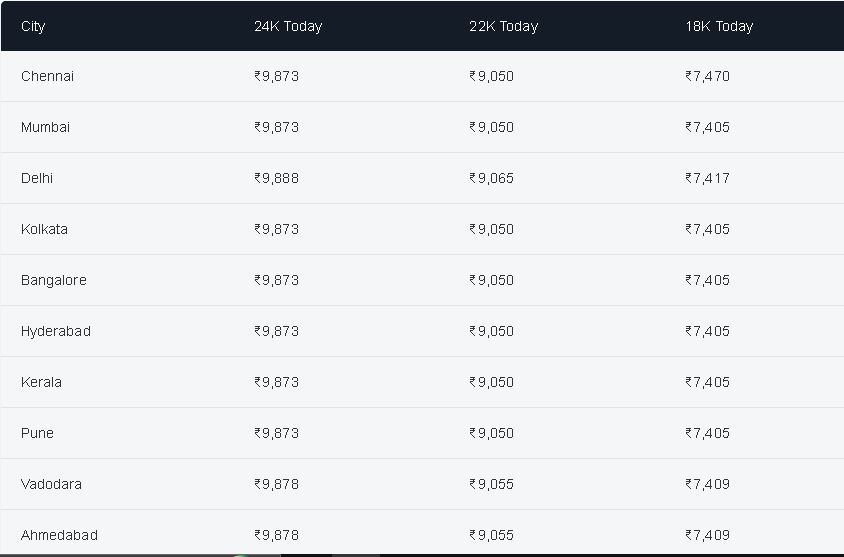The image size is (844, 557).
Task: Select the Mumbai city name
Action: 45,127
